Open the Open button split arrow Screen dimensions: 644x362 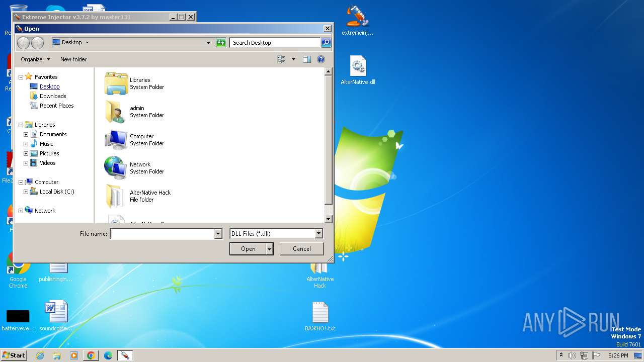pos(269,249)
